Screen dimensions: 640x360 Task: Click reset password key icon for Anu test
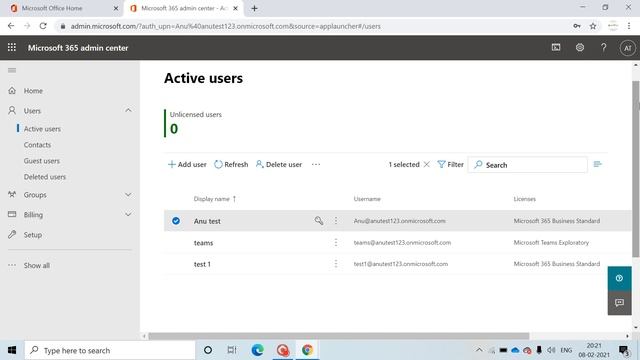click(319, 221)
